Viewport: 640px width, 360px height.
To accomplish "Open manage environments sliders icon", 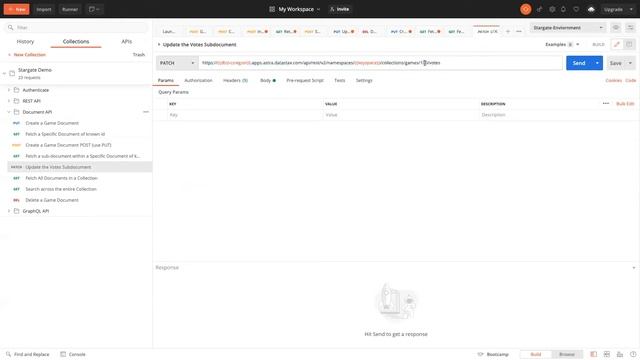I will 631,27.
